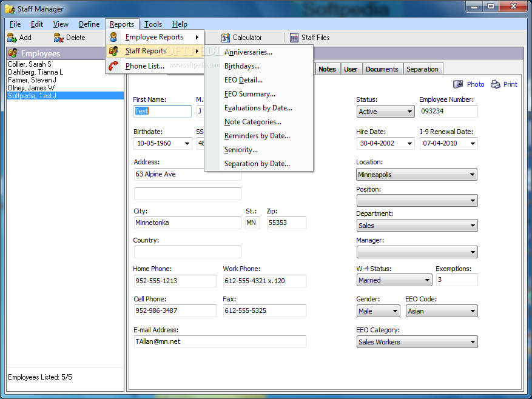Select Seniority... report
Viewport: 532px width, 399px height.
258,150
